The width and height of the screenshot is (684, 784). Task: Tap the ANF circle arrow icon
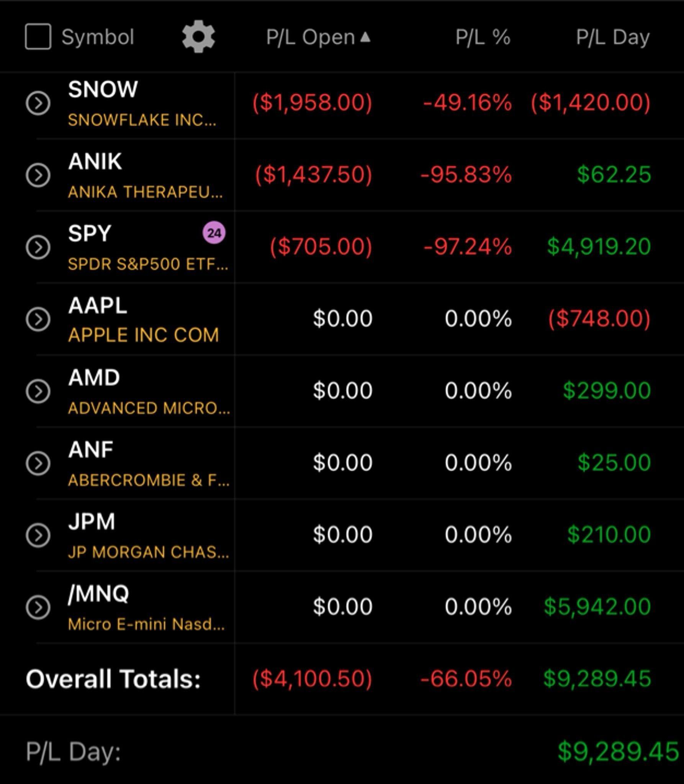(x=38, y=463)
